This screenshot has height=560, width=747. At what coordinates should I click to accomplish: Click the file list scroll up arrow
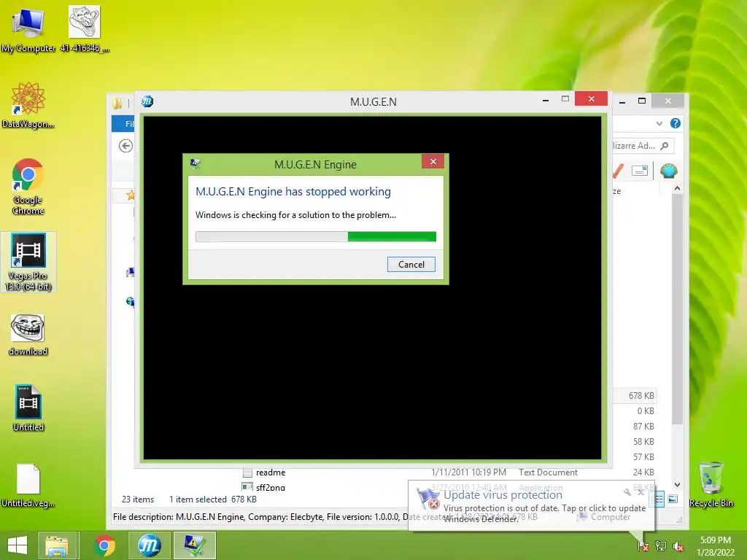(x=677, y=189)
